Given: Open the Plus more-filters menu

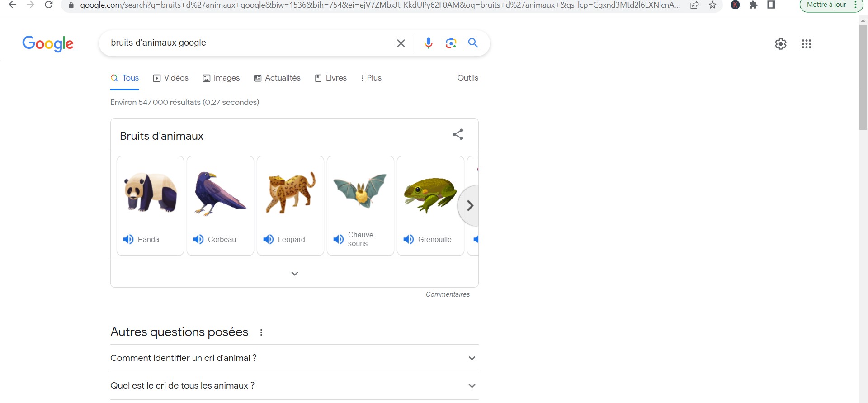Looking at the screenshot, I should (x=371, y=78).
